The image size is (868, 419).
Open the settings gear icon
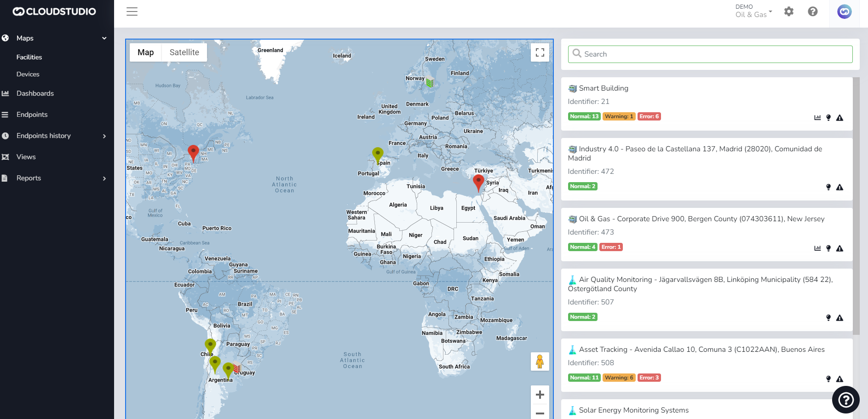point(789,11)
